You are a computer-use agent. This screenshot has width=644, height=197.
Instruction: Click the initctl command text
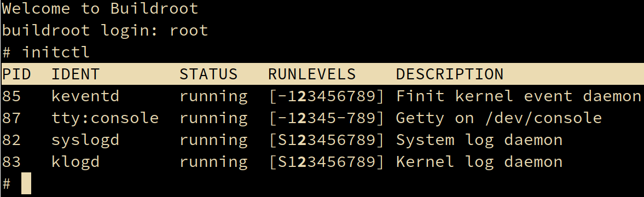click(56, 53)
